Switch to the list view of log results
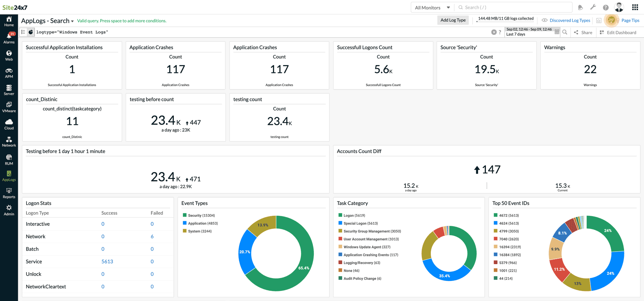This screenshot has height=301, width=644. tap(23, 32)
